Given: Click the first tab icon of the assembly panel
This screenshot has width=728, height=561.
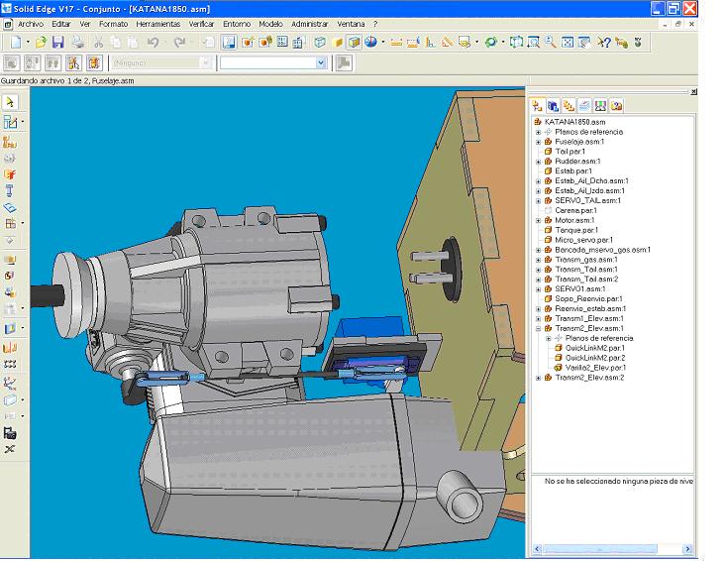Looking at the screenshot, I should (538, 105).
